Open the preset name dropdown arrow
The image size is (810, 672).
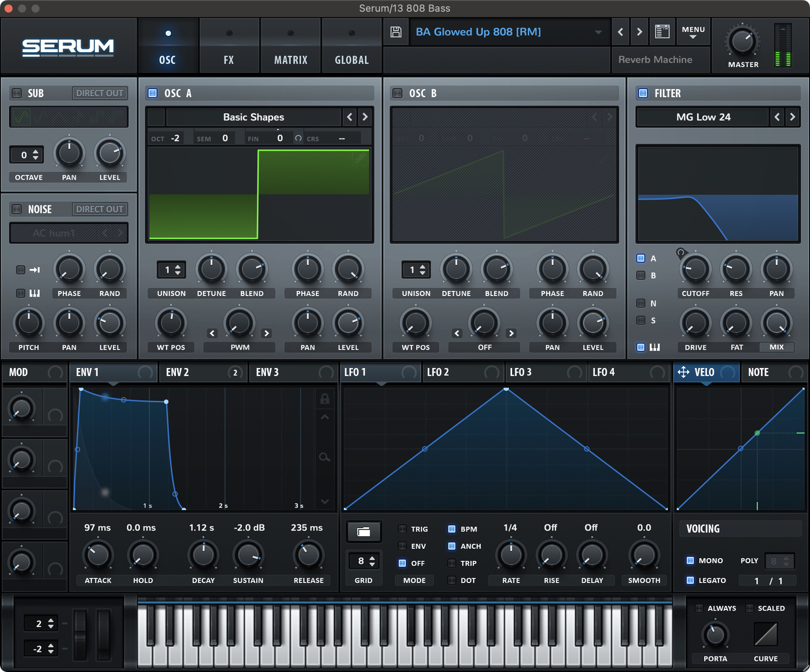598,32
